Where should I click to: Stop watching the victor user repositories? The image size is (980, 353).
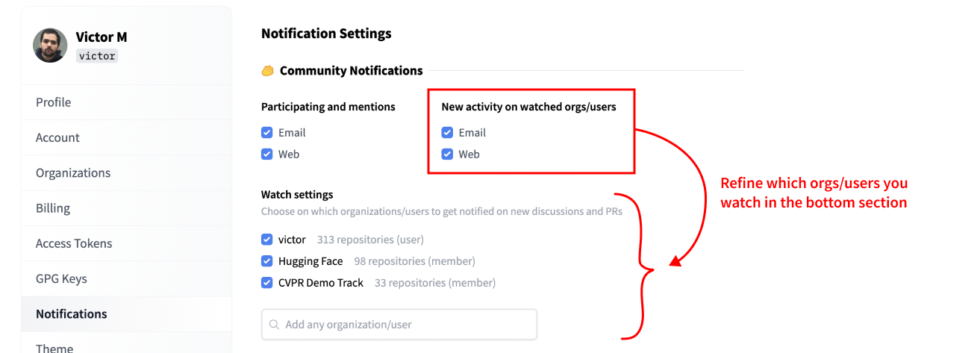[267, 240]
